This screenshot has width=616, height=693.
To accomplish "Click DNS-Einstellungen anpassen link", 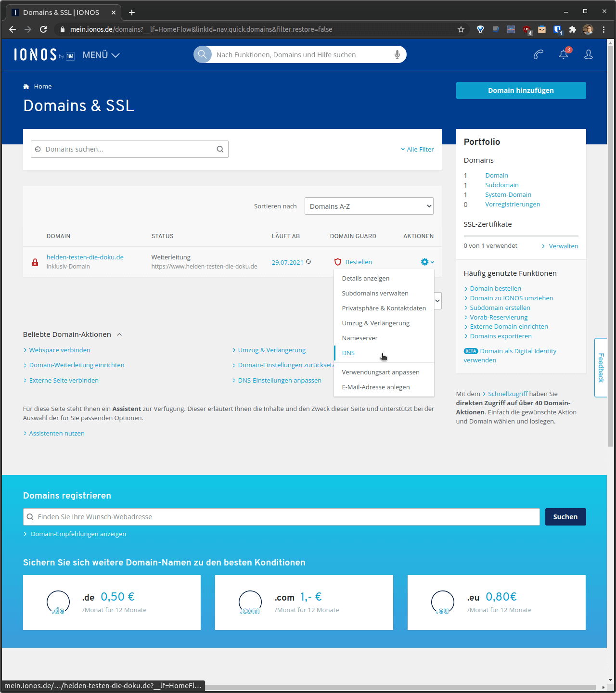I will pyautogui.click(x=280, y=380).
